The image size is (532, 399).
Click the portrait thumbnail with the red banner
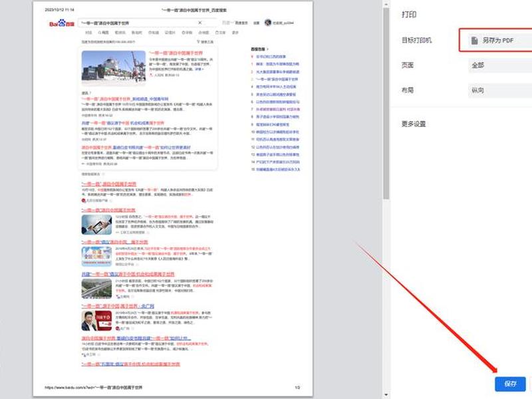(x=96, y=321)
